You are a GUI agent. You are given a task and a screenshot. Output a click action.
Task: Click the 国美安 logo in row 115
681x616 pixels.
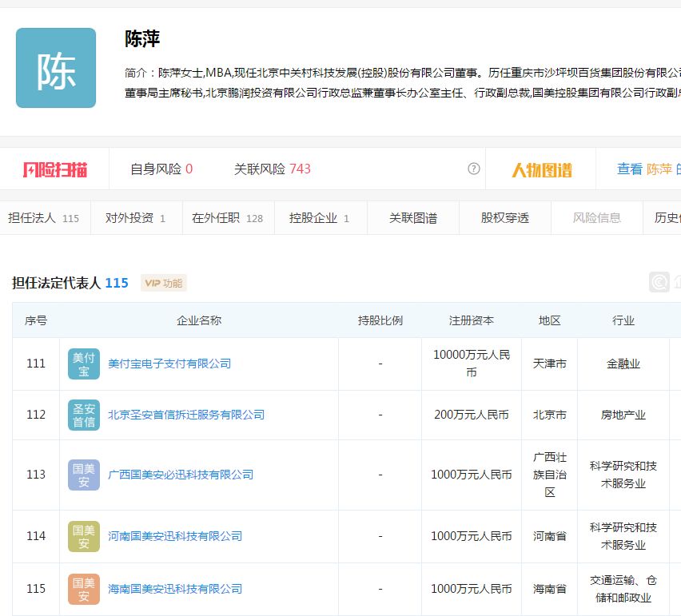84,590
